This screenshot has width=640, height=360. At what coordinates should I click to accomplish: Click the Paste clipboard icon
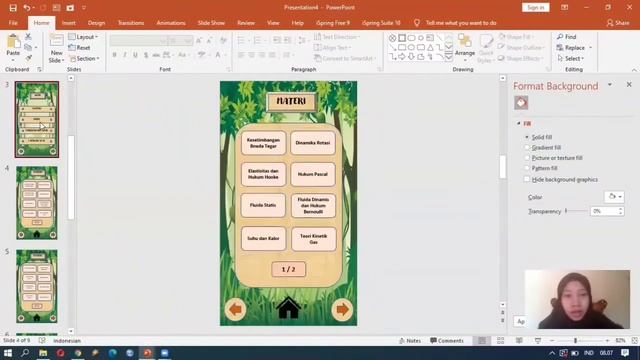[x=13, y=42]
